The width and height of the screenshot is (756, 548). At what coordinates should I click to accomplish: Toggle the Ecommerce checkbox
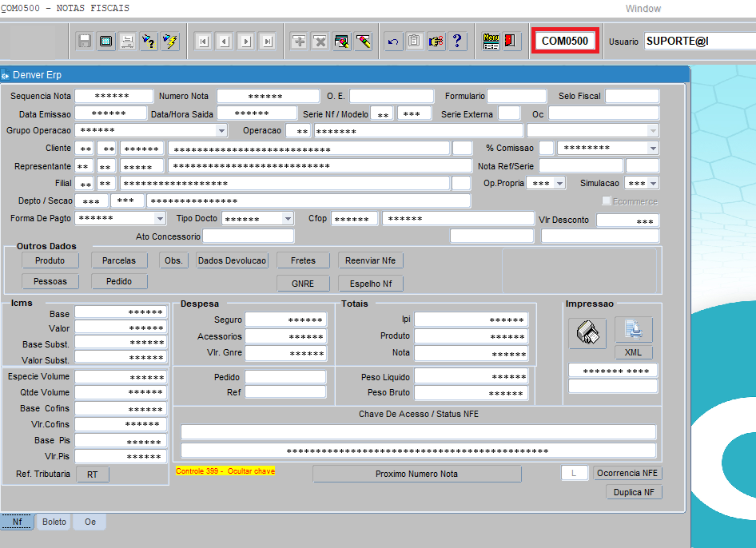point(607,201)
